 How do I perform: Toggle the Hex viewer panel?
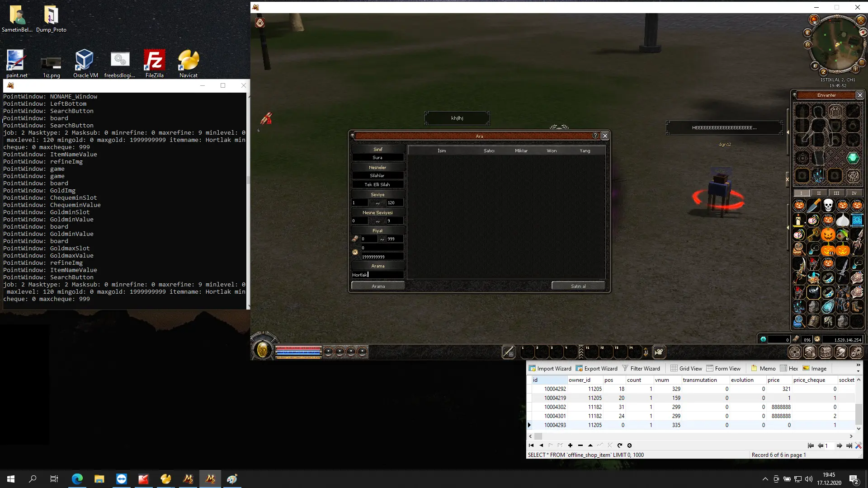click(x=789, y=369)
